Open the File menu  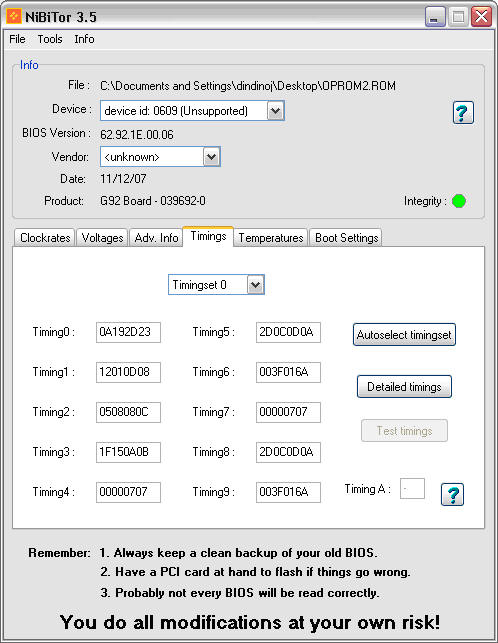point(17,39)
